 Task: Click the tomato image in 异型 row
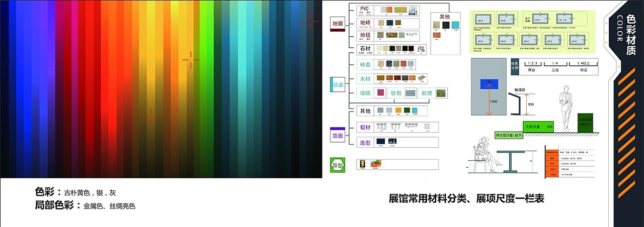coord(376,164)
